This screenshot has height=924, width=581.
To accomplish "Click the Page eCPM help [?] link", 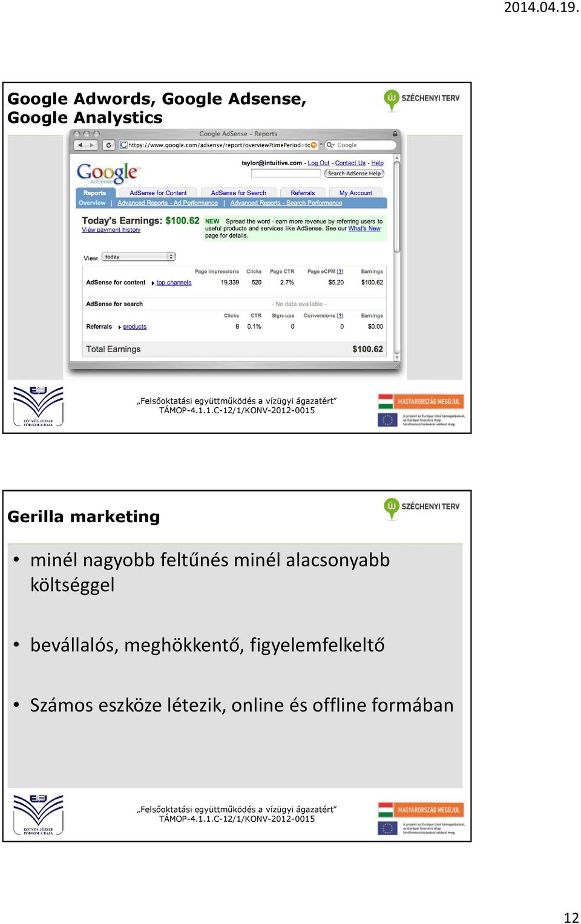I will pyautogui.click(x=340, y=272).
